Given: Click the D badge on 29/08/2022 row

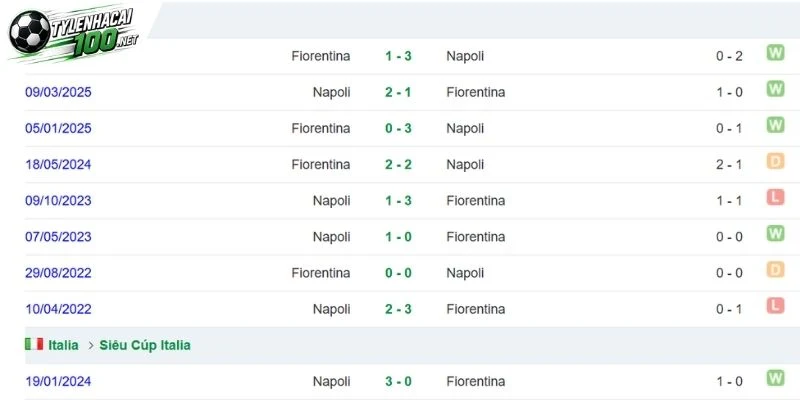Looking at the screenshot, I should (x=775, y=270).
